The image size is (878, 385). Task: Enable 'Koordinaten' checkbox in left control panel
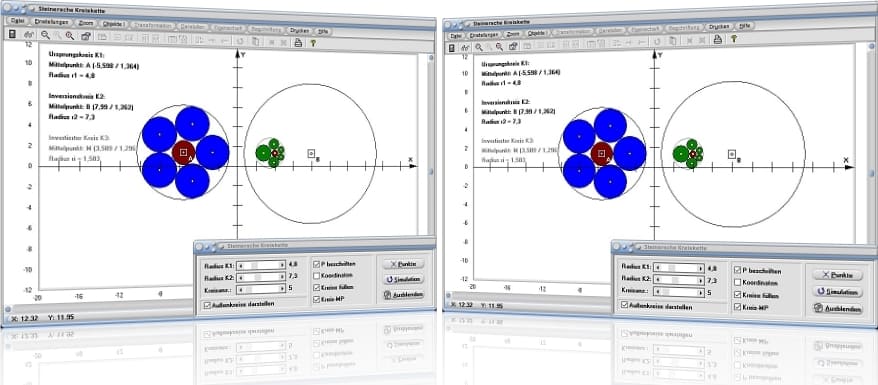pos(317,275)
